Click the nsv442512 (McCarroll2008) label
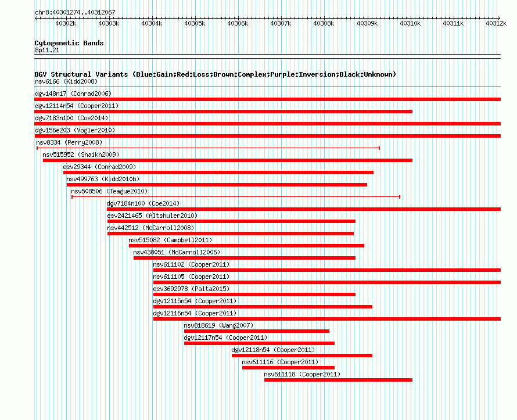This screenshot has width=517, height=420. coord(150,228)
